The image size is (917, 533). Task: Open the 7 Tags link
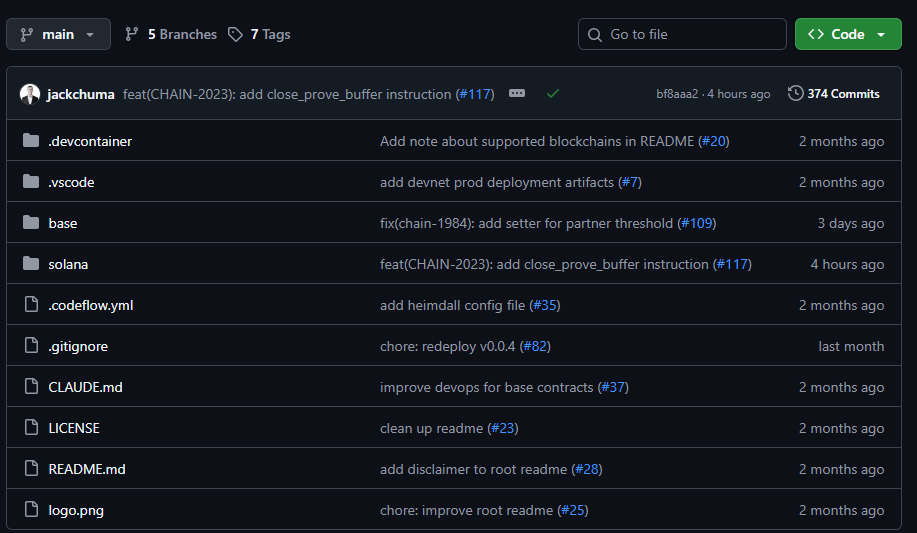tap(270, 35)
